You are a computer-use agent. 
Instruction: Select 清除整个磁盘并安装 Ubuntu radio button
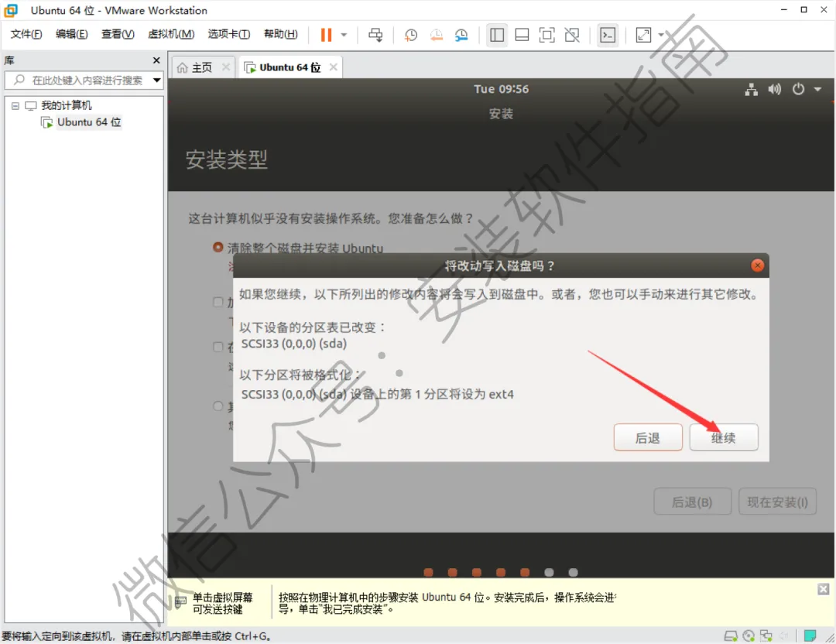pos(218,248)
